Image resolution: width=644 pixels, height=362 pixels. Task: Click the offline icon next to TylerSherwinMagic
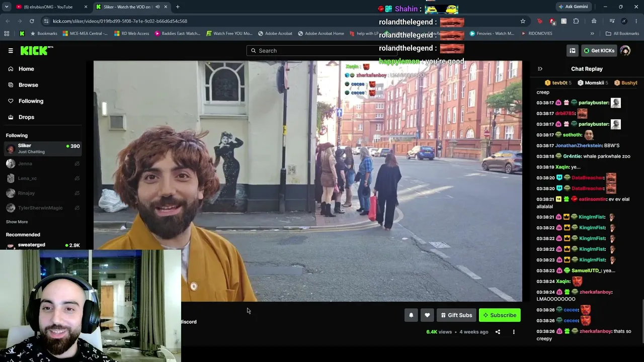(77, 208)
